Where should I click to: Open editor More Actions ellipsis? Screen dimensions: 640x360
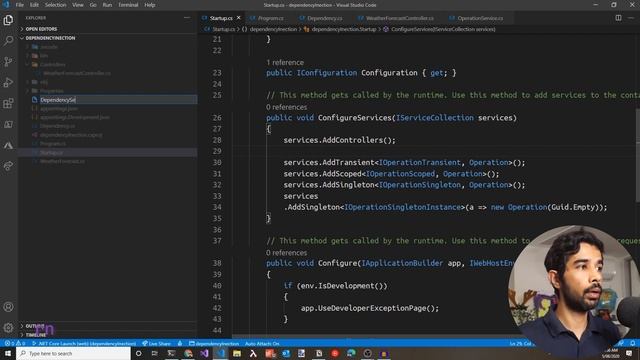click(x=631, y=18)
